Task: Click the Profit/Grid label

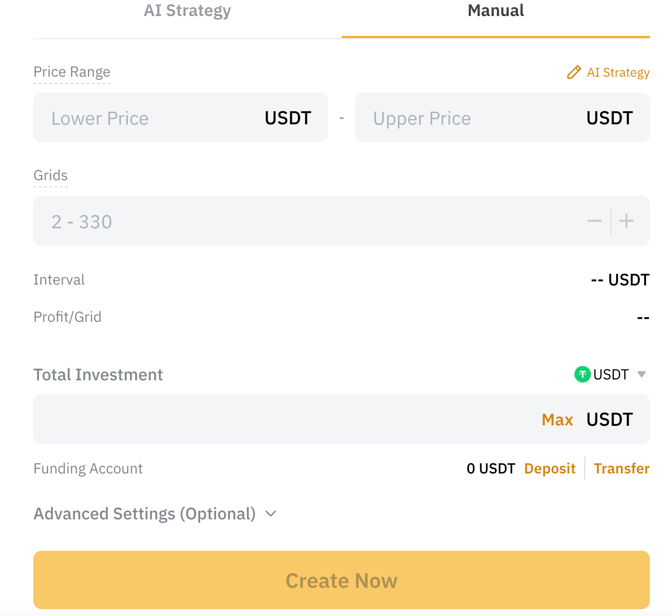Action: coord(68,317)
